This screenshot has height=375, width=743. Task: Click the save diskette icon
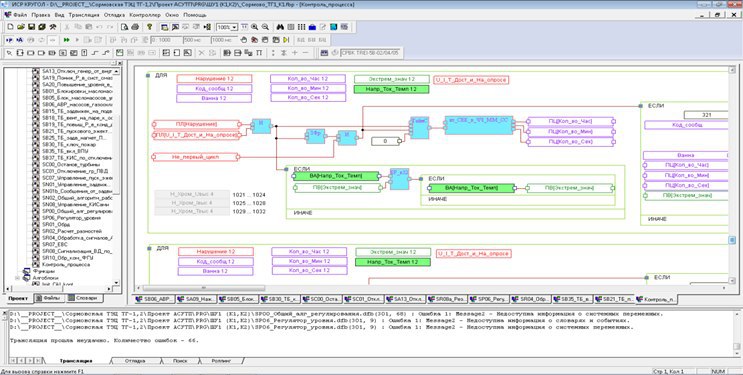pyautogui.click(x=31, y=27)
